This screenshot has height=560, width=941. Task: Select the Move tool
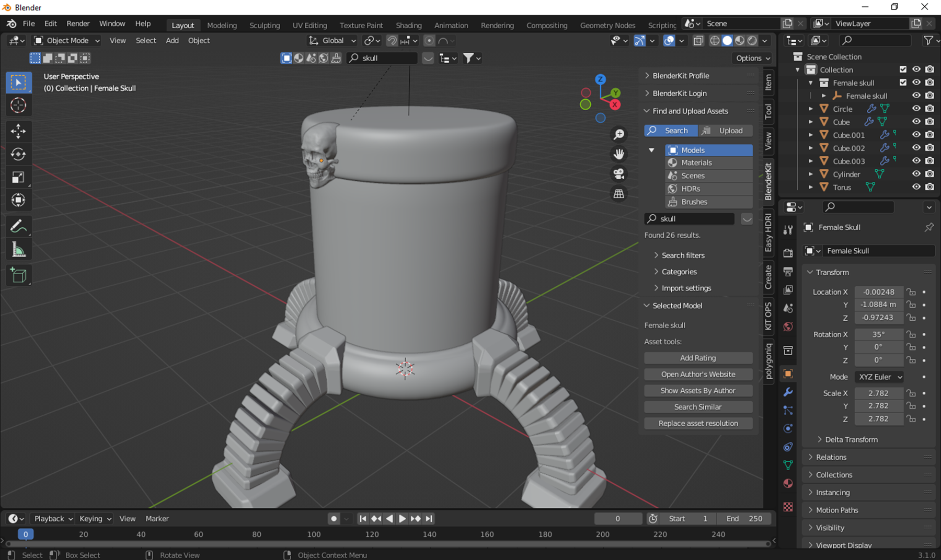(x=18, y=131)
